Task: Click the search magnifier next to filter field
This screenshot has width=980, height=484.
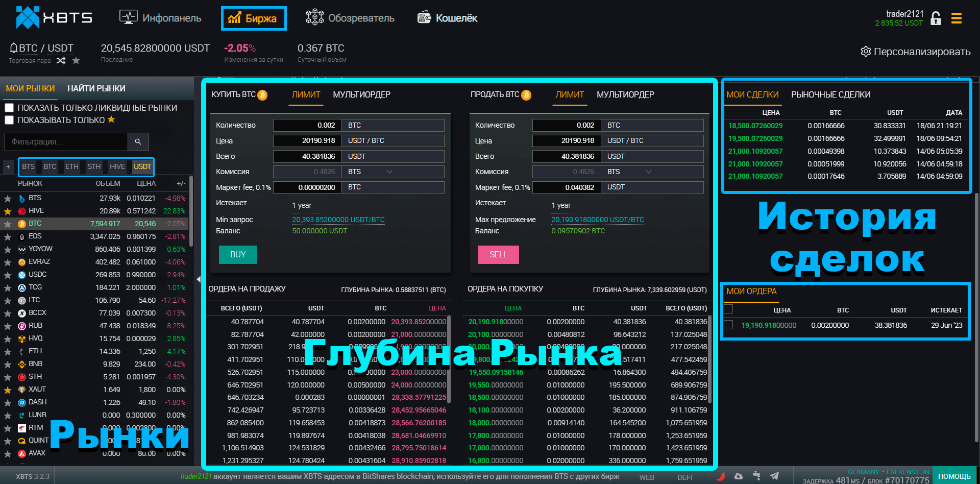Action: pyautogui.click(x=138, y=142)
